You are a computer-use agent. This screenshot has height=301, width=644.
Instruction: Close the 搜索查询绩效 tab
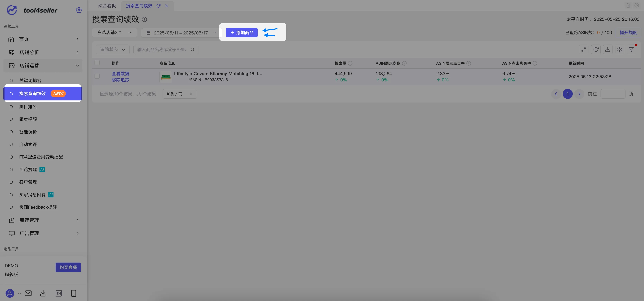click(167, 6)
